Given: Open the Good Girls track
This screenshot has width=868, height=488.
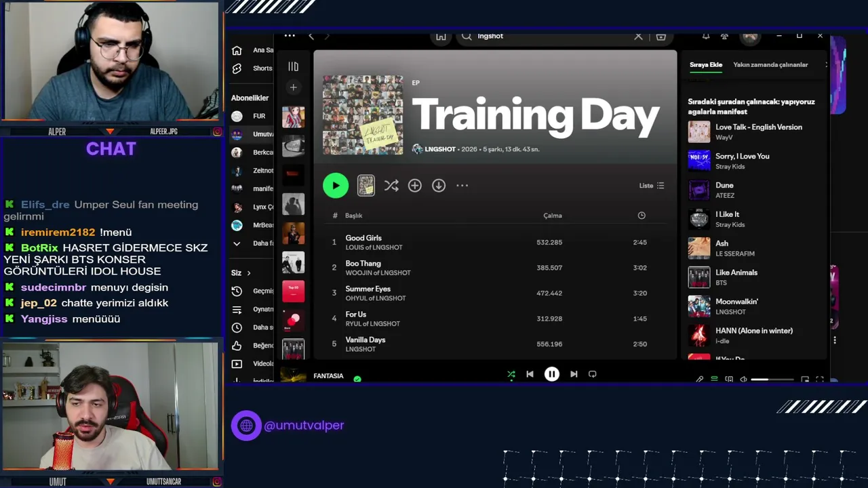Looking at the screenshot, I should click(x=363, y=238).
